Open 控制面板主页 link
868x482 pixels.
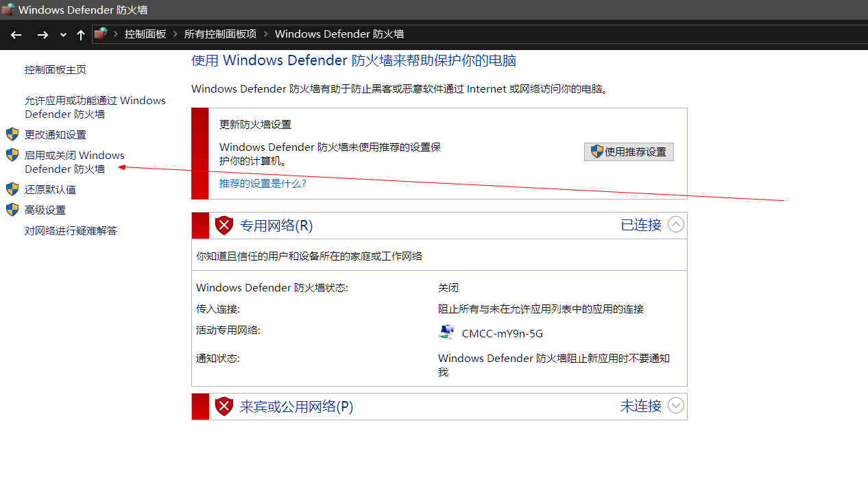[x=56, y=69]
